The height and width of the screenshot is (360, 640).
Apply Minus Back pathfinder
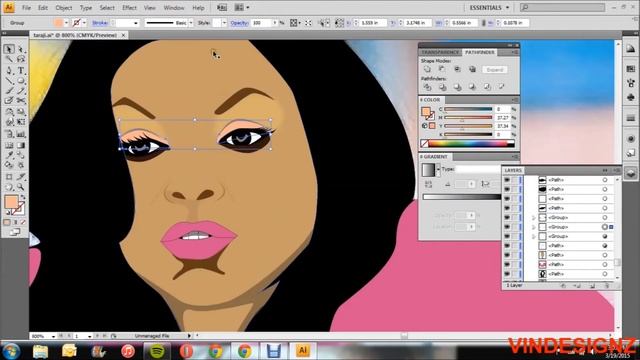point(502,87)
